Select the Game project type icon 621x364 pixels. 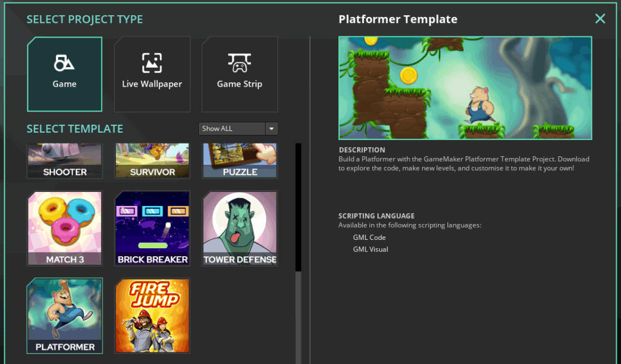click(64, 63)
